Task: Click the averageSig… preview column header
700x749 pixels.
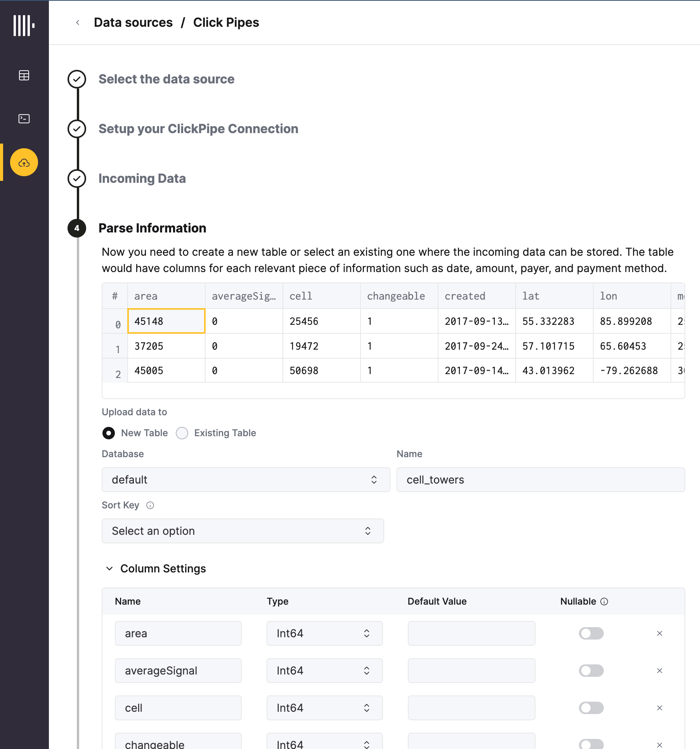Action: coord(244,296)
